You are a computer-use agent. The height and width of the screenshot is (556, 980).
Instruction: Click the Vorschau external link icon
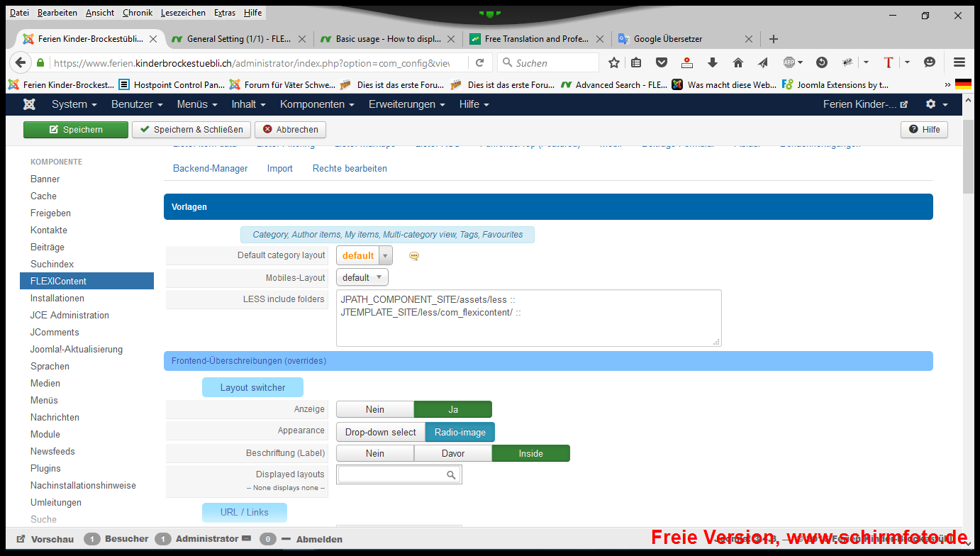coord(21,539)
